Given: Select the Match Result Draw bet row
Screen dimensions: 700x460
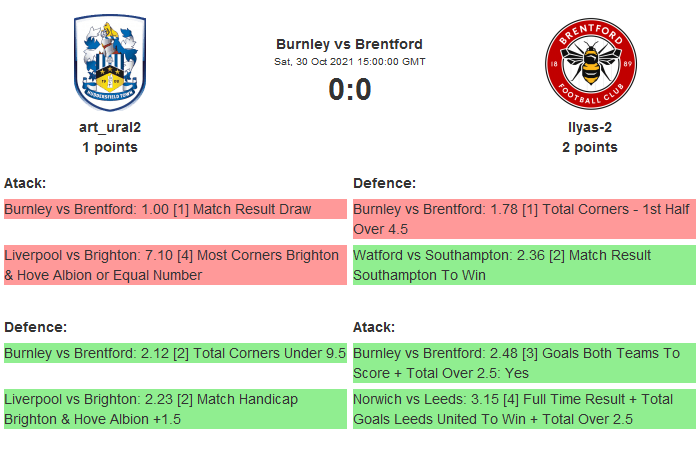Looking at the screenshot, I should [x=175, y=210].
